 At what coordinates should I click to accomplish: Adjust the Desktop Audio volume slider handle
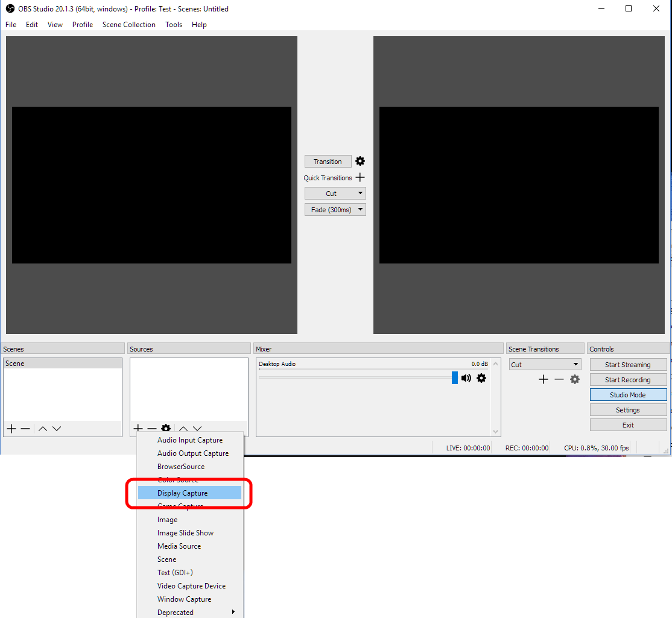[455, 378]
